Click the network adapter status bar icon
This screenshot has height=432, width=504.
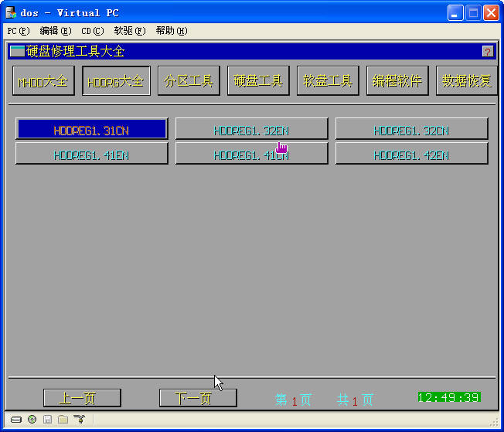[x=79, y=419]
